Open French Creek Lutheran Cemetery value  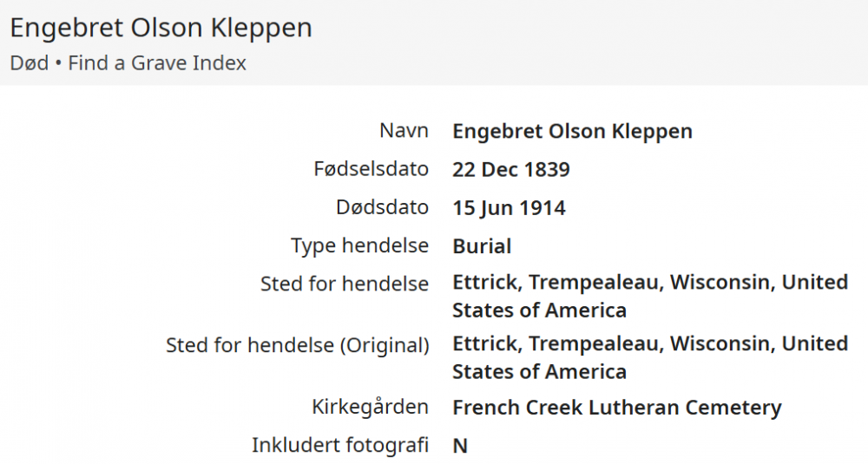pos(616,408)
